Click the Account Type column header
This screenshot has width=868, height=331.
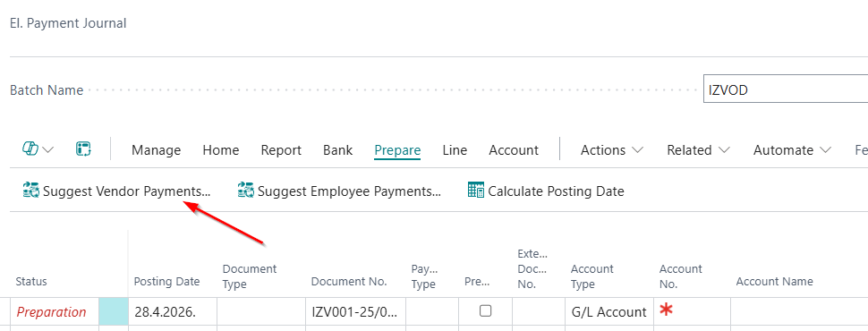(592, 276)
